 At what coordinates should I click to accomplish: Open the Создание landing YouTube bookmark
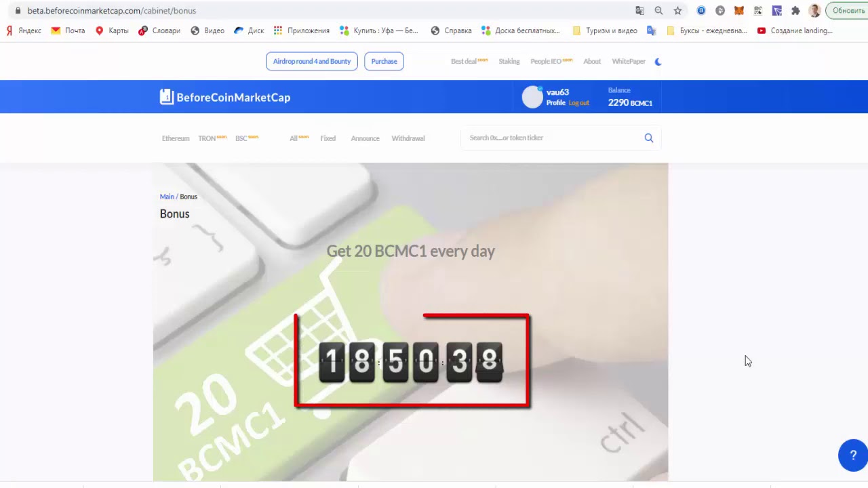[795, 30]
